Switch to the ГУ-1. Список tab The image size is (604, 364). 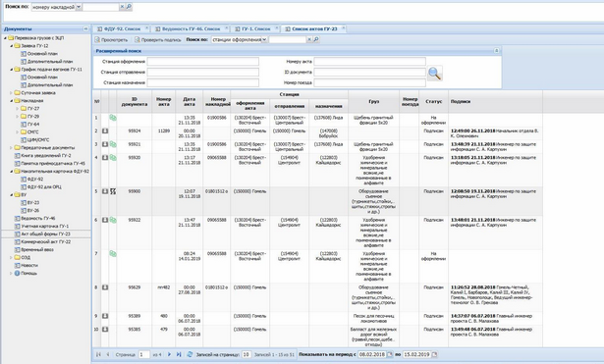click(x=256, y=28)
